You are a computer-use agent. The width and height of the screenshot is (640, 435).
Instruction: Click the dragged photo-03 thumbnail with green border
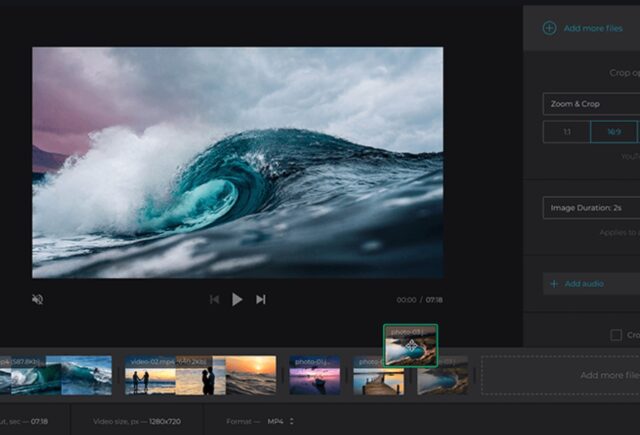(411, 345)
